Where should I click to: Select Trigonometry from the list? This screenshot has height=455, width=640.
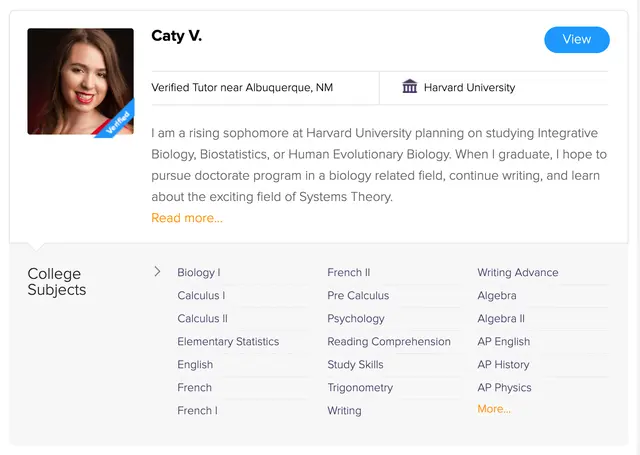click(360, 388)
